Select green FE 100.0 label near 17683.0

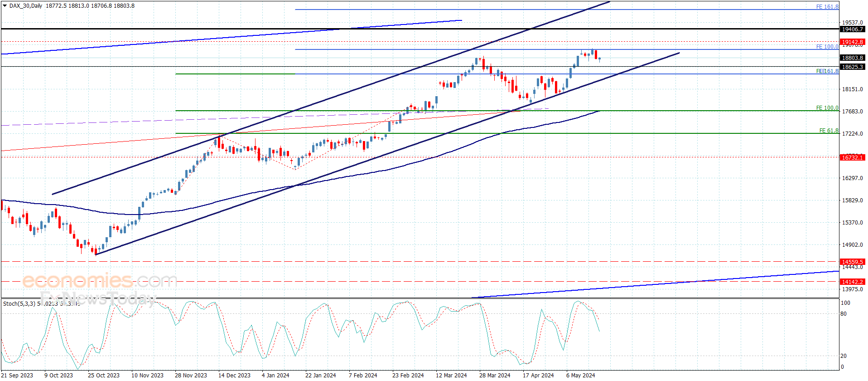(x=827, y=108)
